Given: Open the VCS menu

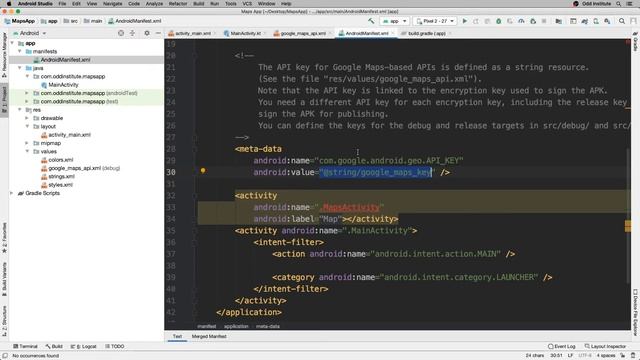Looking at the screenshot, I should click(x=247, y=4).
